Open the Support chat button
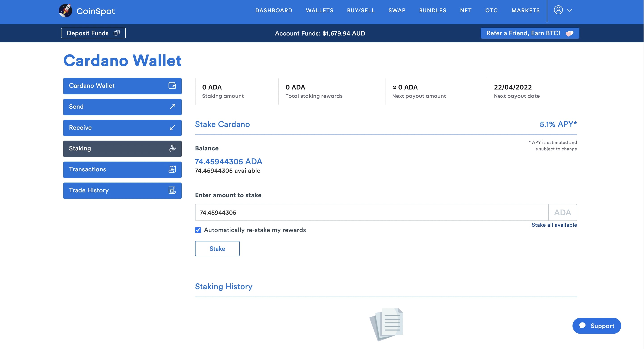This screenshot has height=349, width=644. 596,326
